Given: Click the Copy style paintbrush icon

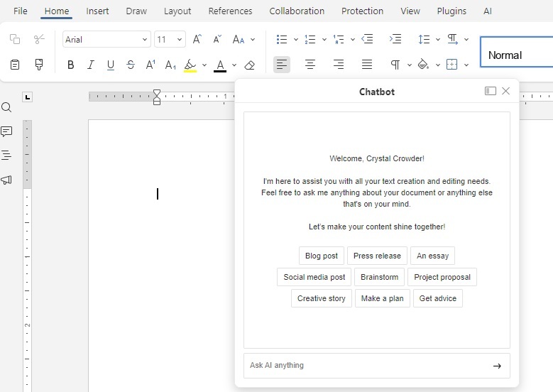Looking at the screenshot, I should click(39, 65).
